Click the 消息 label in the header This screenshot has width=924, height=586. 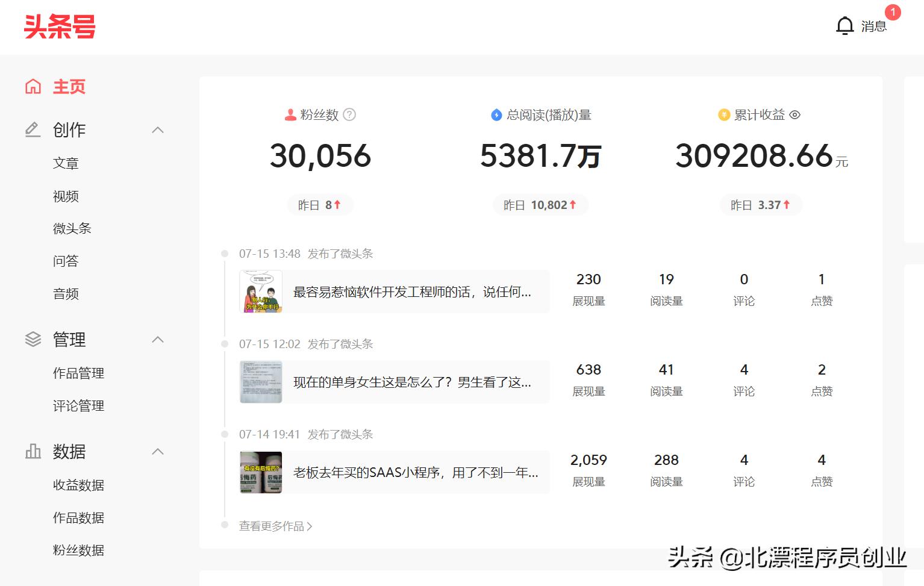[873, 26]
